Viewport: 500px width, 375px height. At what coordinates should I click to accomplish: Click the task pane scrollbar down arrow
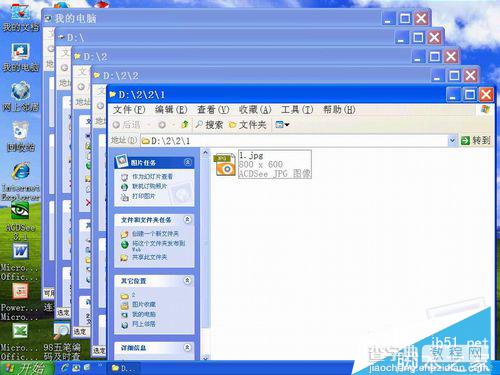(205, 358)
